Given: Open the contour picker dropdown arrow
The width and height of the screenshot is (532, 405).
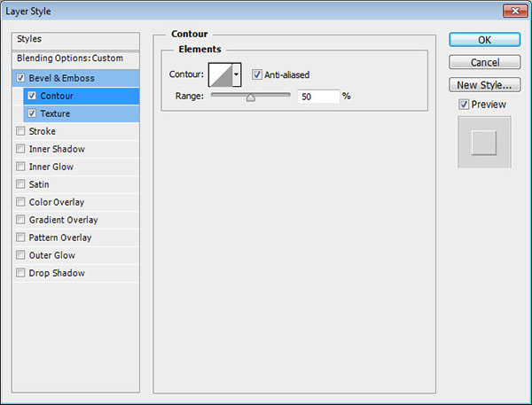Looking at the screenshot, I should [x=237, y=75].
